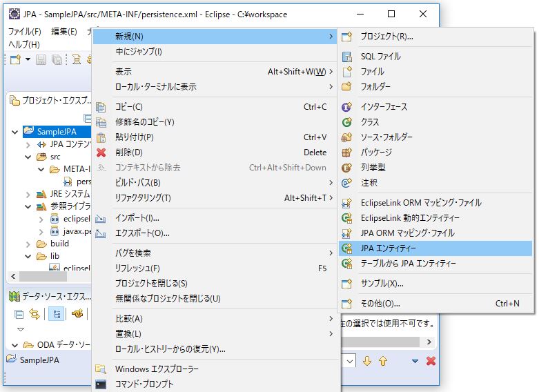The height and width of the screenshot is (392, 539).
Task: Click その他(O)... in the New submenu
Action: [x=380, y=304]
